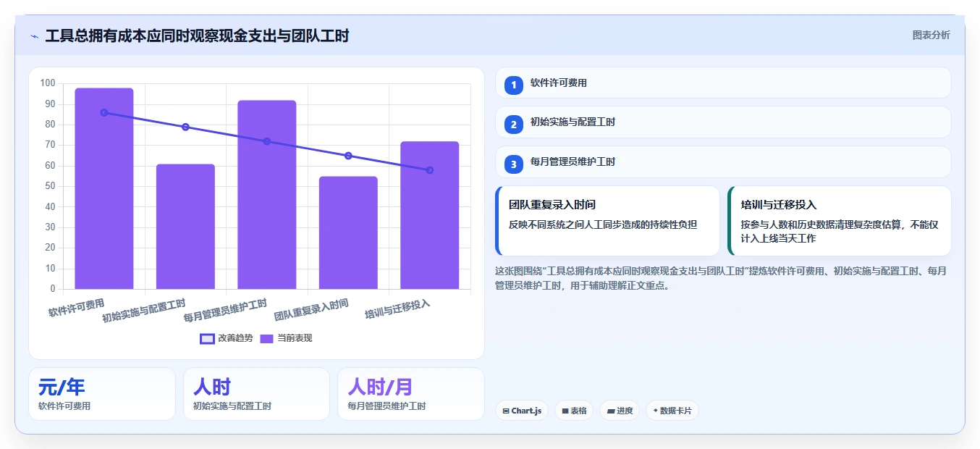Click the y-axis value 50
980x449 pixels.
click(50, 186)
